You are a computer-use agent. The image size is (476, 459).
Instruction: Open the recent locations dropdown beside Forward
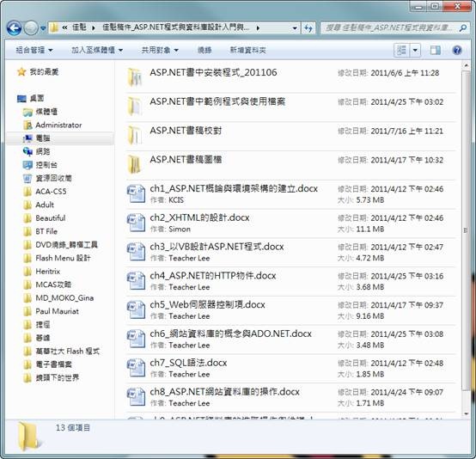(x=43, y=28)
